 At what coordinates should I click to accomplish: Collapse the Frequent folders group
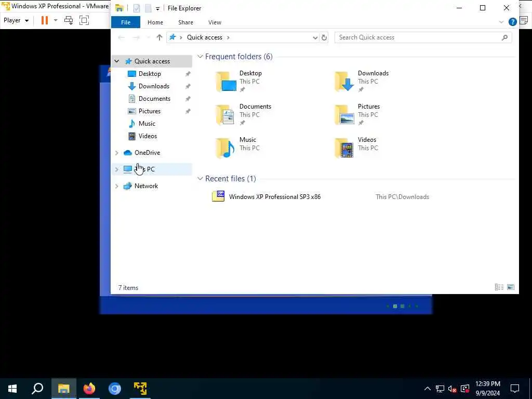click(200, 57)
